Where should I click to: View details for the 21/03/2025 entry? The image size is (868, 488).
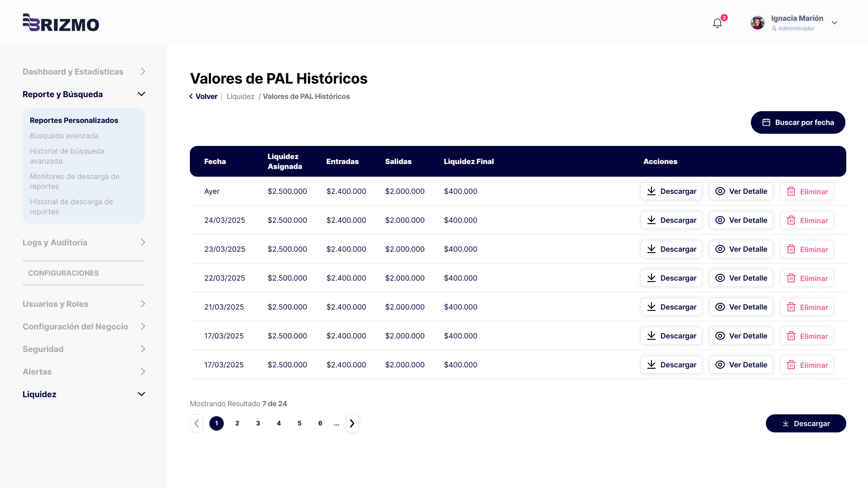click(741, 307)
